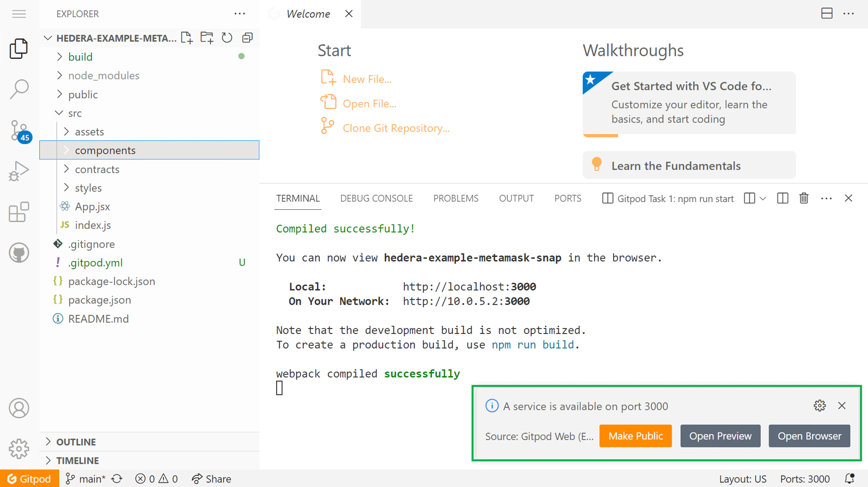Kill terminal with the trash icon
Viewport: 868px width, 487px height.
point(803,199)
